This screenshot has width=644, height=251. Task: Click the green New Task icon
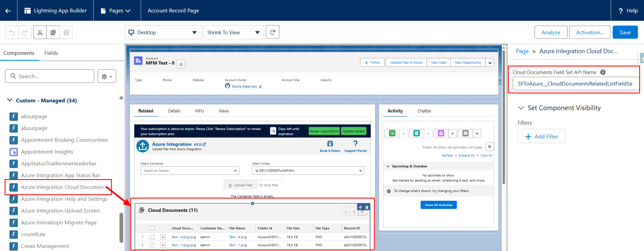392,133
